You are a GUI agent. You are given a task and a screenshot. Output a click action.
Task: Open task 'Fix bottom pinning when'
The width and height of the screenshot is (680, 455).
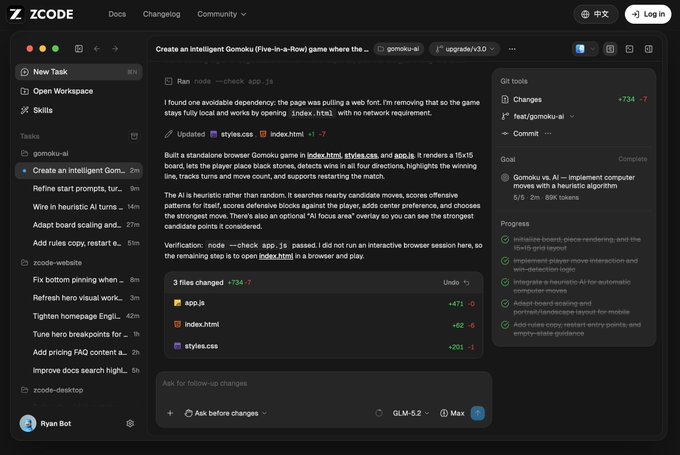coord(78,280)
